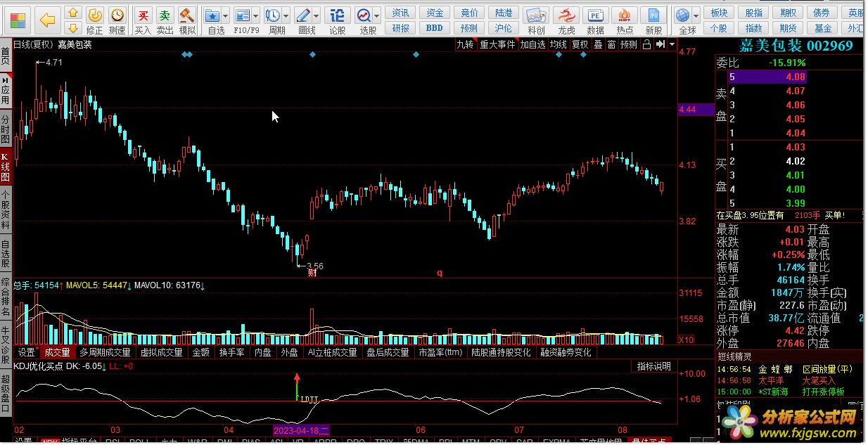Click the lock icon in chart toolbar

coord(646,44)
